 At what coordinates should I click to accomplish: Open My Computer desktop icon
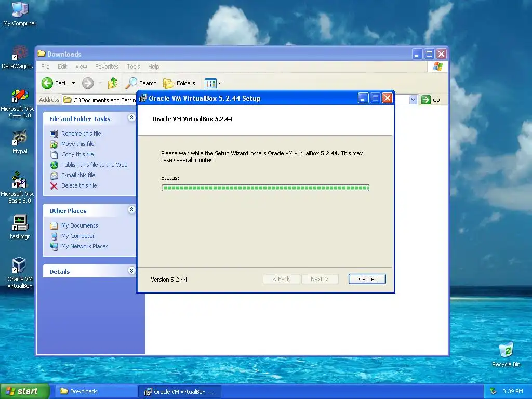(x=20, y=14)
